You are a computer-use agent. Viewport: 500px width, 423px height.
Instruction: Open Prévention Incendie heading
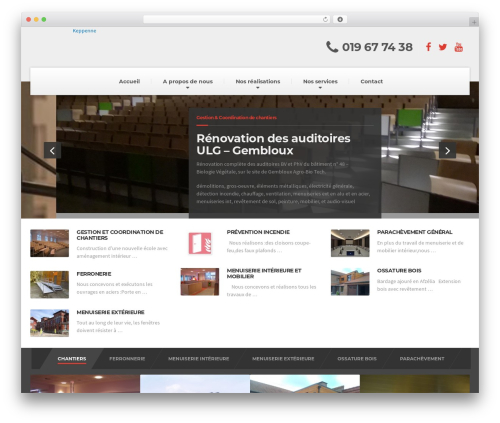[258, 232]
